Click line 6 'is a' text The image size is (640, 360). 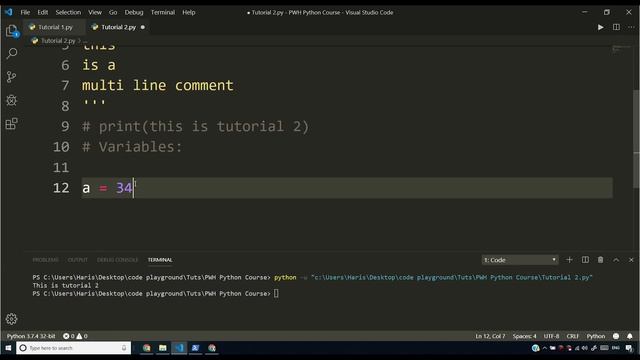[x=99, y=65]
